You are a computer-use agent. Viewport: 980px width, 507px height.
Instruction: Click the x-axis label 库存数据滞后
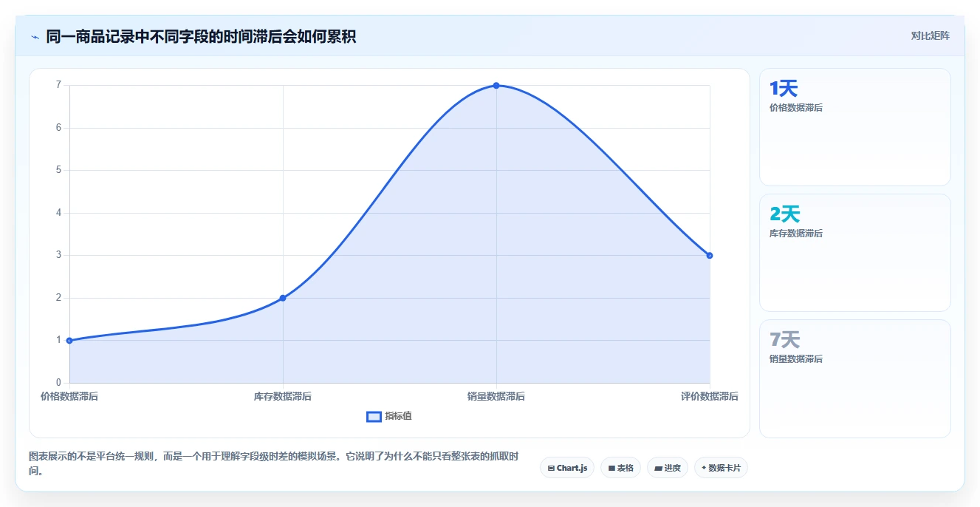pyautogui.click(x=283, y=397)
